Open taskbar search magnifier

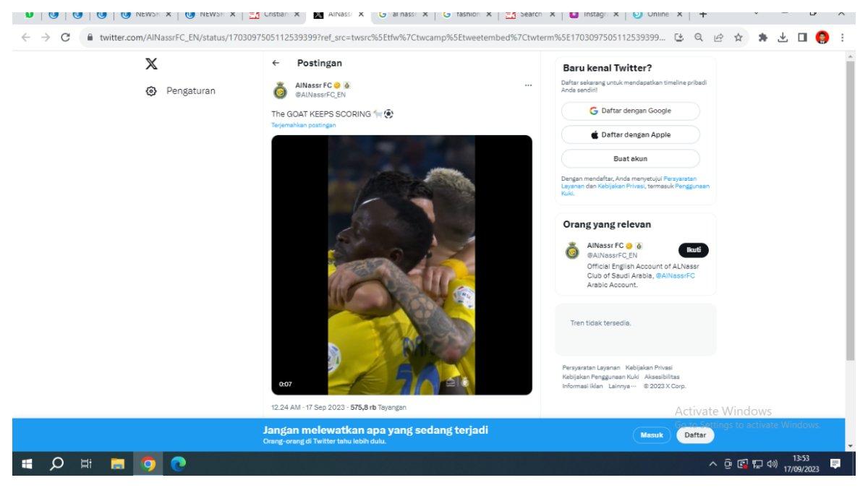(x=56, y=464)
